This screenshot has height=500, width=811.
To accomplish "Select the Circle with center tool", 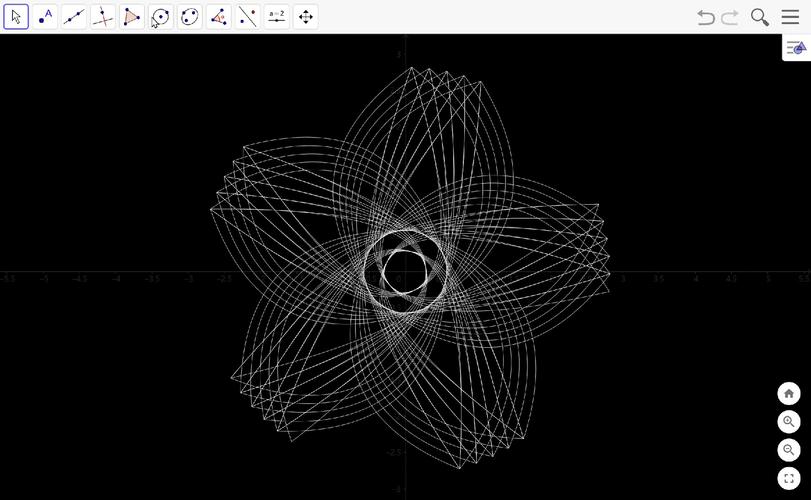I will 161,17.
